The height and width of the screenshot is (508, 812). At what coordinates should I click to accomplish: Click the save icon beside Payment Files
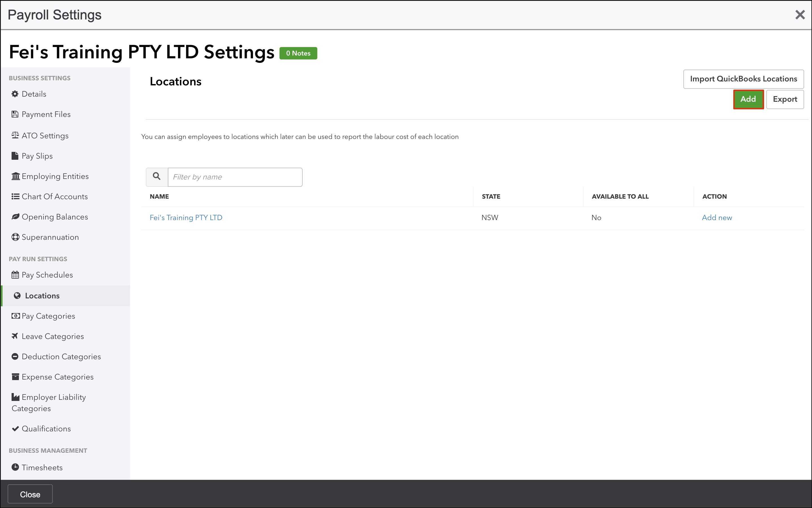tap(15, 114)
